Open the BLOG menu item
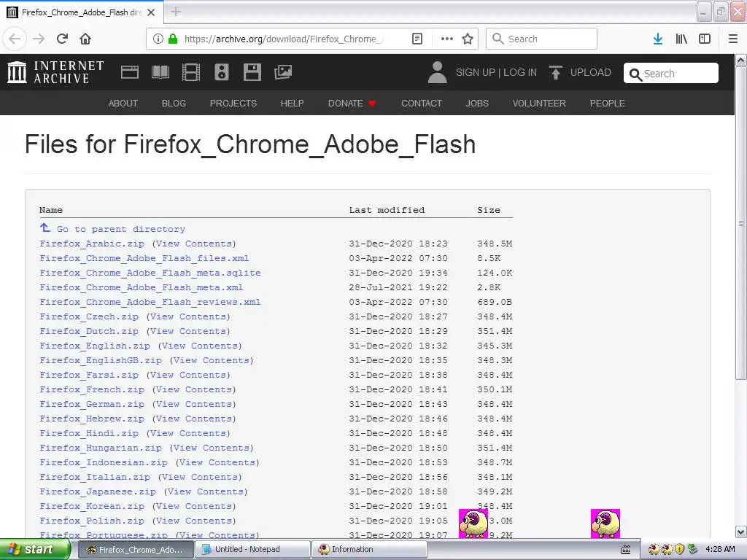 click(x=174, y=103)
